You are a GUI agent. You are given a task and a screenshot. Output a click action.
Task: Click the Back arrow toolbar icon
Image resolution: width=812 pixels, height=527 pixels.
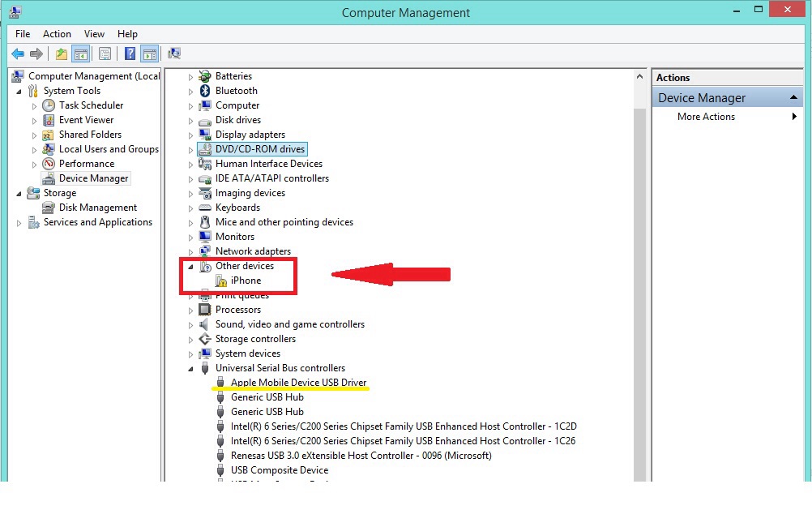[x=18, y=54]
